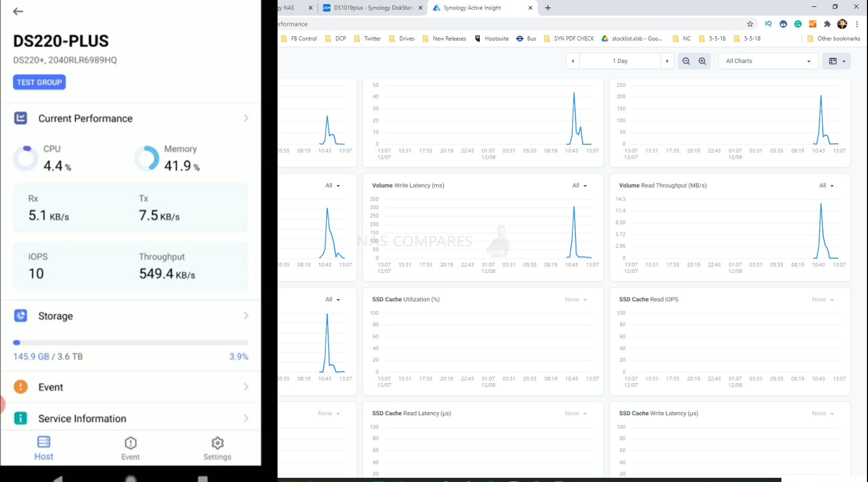This screenshot has height=482, width=868.
Task: Click the green Service Information icon
Action: click(21, 418)
